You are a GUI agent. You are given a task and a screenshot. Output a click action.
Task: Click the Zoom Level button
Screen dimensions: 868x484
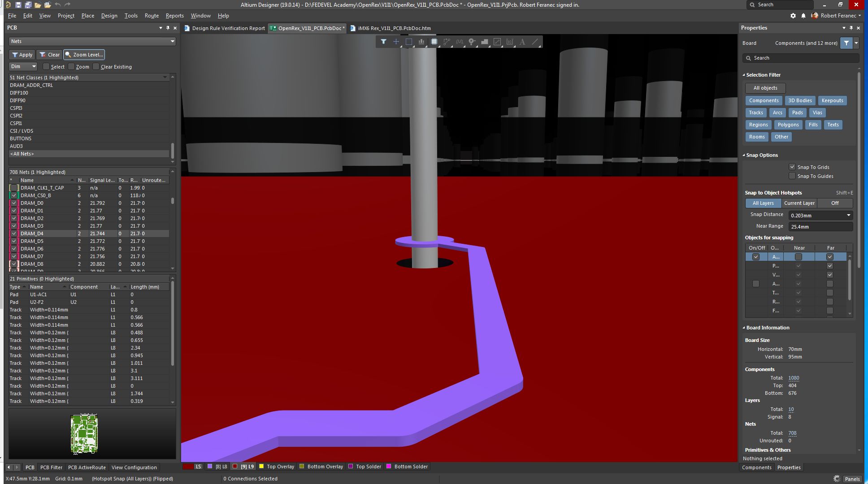[x=84, y=55]
